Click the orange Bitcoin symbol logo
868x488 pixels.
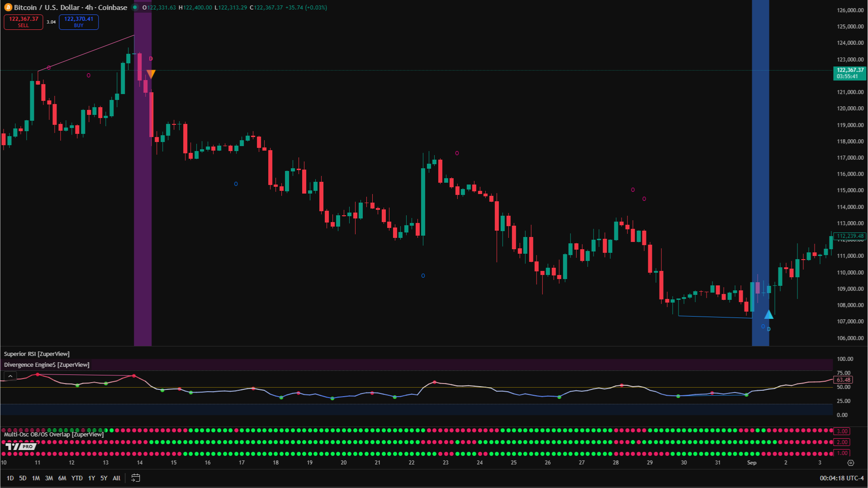(8, 7)
